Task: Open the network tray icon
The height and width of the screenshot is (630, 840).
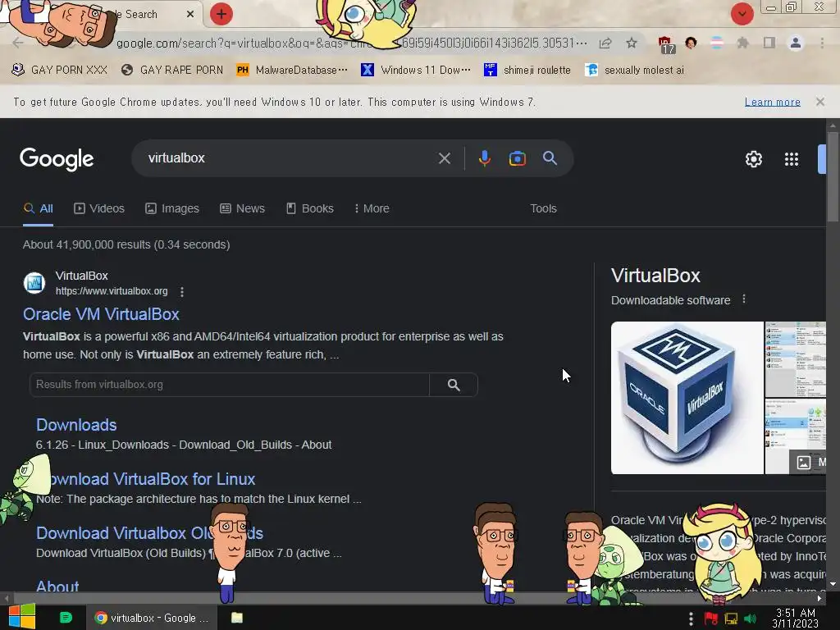Action: click(x=731, y=619)
